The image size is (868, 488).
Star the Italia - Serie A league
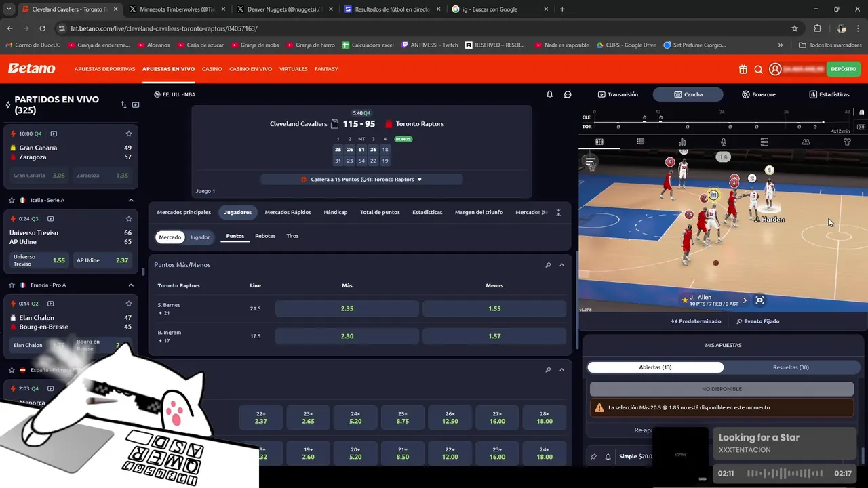12,200
